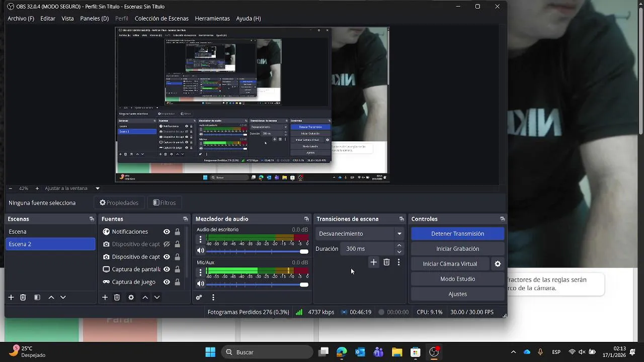Hide the visible Dispositivo de captura source
The width and height of the screenshot is (644, 362).
click(167, 257)
